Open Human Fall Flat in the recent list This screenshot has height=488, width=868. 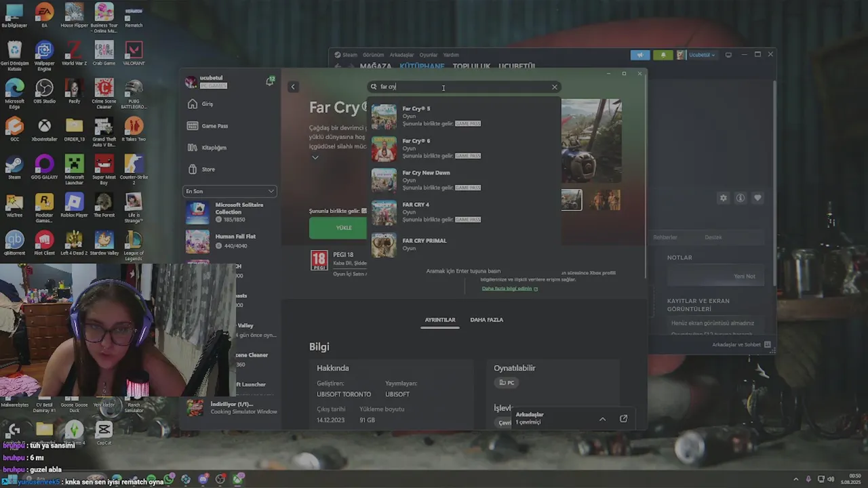click(230, 241)
